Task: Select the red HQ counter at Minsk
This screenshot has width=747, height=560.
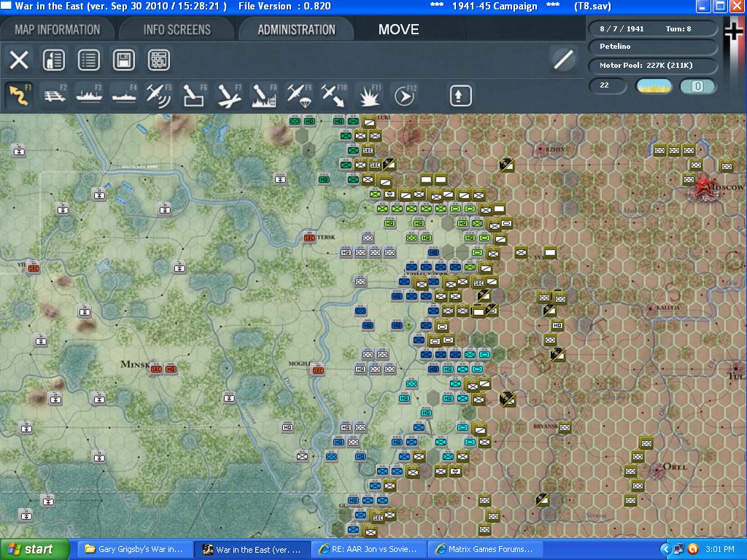Action: tap(171, 368)
